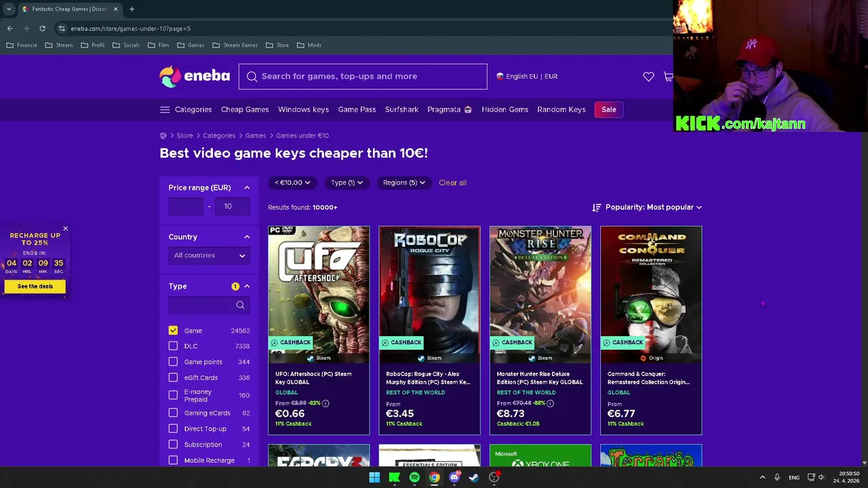Open Windows keys menu item

pos(303,110)
